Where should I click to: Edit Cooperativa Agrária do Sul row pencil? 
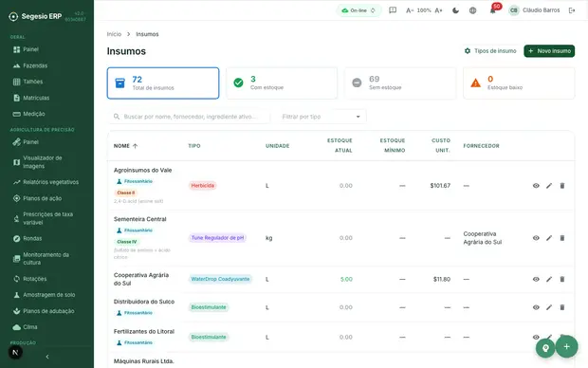coord(549,279)
